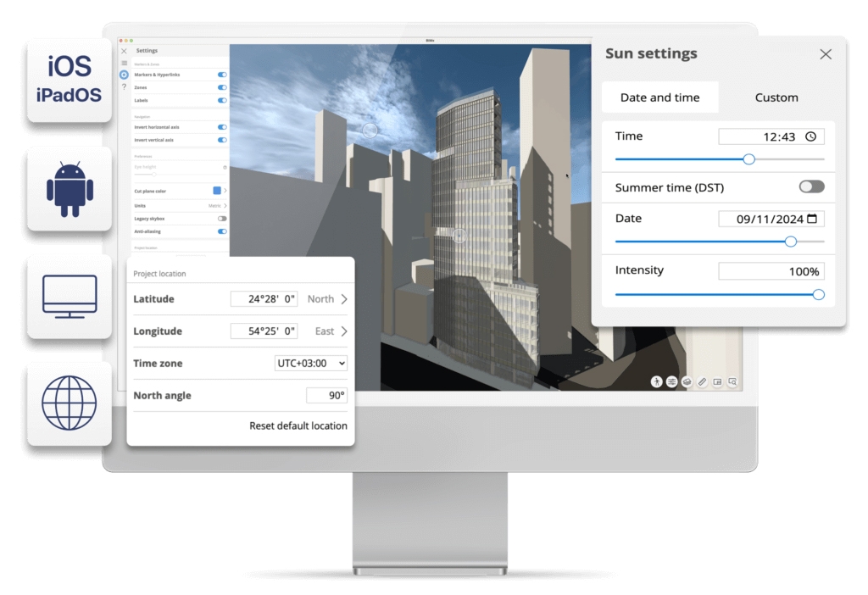Open the calendar icon in Date field
Screen dimensions: 868x595
click(812, 219)
